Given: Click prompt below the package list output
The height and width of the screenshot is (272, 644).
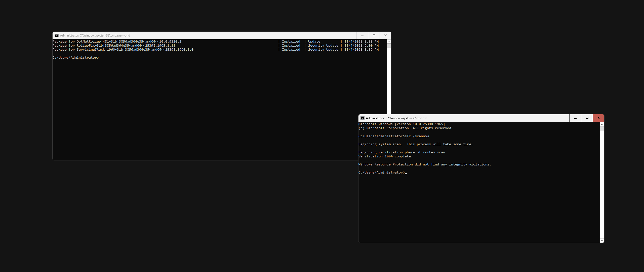Looking at the screenshot, I should 76,58.
